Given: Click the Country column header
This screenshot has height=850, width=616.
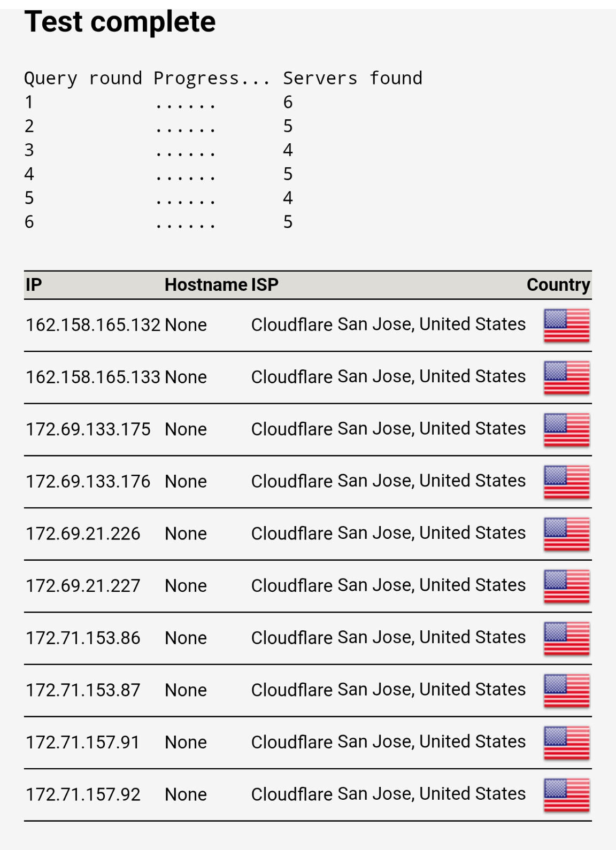Looking at the screenshot, I should (558, 285).
